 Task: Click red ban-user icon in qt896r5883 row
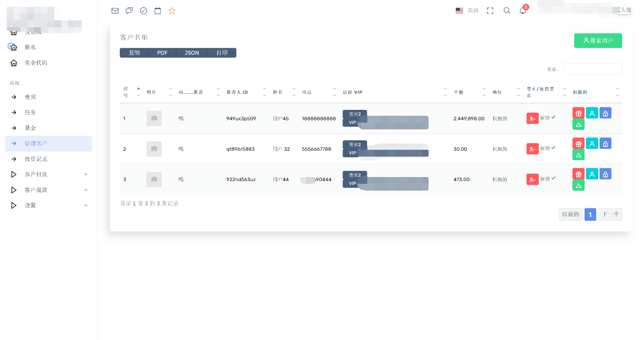(x=532, y=149)
